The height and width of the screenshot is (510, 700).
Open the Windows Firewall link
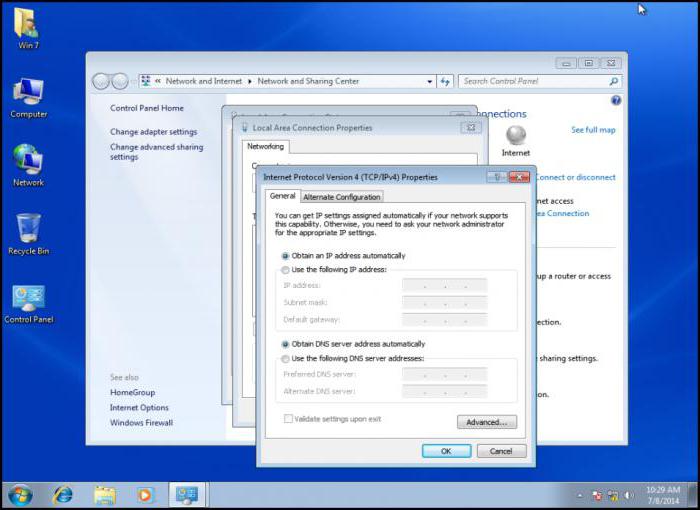(142, 423)
